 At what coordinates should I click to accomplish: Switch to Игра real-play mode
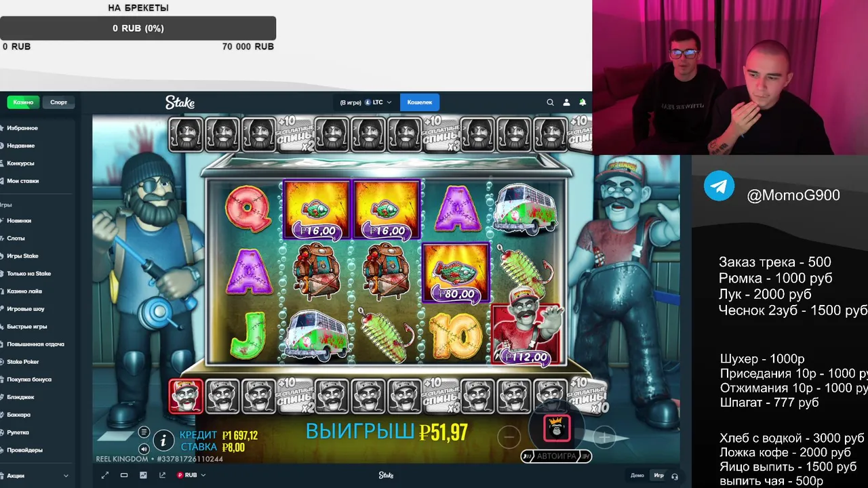click(658, 475)
